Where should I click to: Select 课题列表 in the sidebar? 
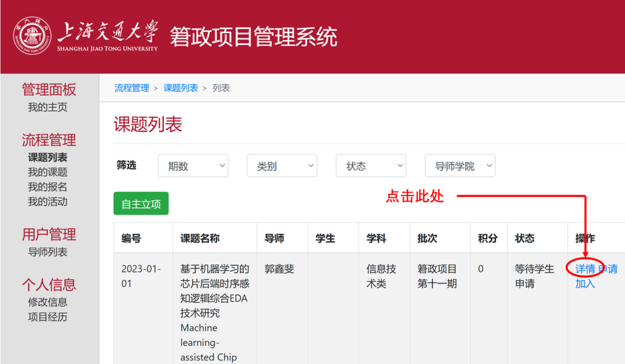(47, 157)
